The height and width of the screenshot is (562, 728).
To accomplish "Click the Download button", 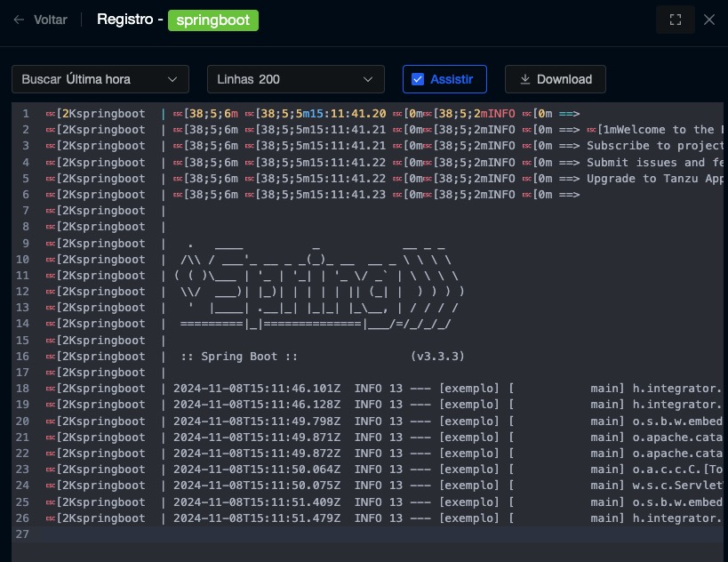I will [x=555, y=79].
